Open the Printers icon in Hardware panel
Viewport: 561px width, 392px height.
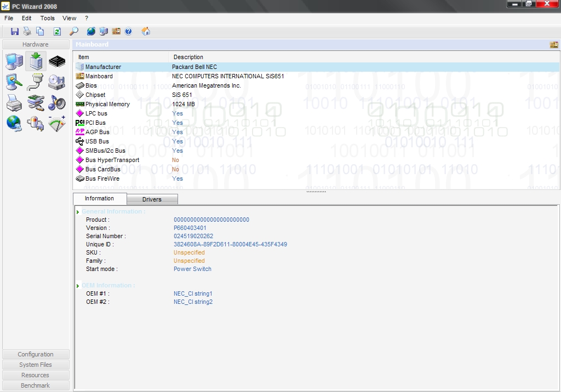pos(14,103)
